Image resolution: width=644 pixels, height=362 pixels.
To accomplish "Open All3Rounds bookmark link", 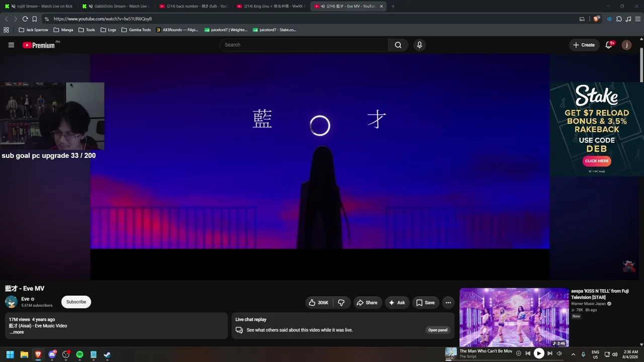I will pyautogui.click(x=177, y=30).
